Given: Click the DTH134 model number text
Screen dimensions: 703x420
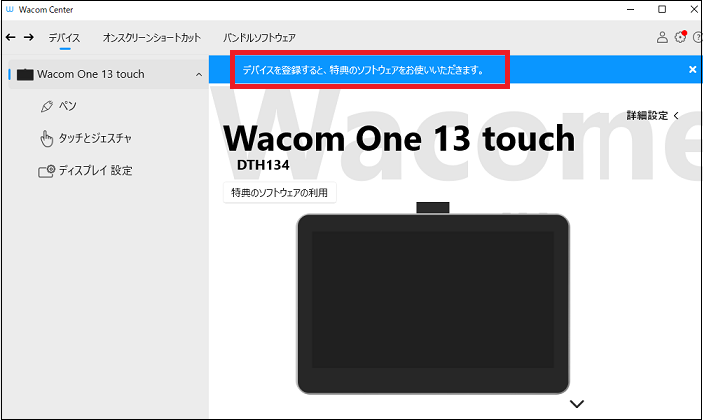Looking at the screenshot, I should [x=263, y=165].
